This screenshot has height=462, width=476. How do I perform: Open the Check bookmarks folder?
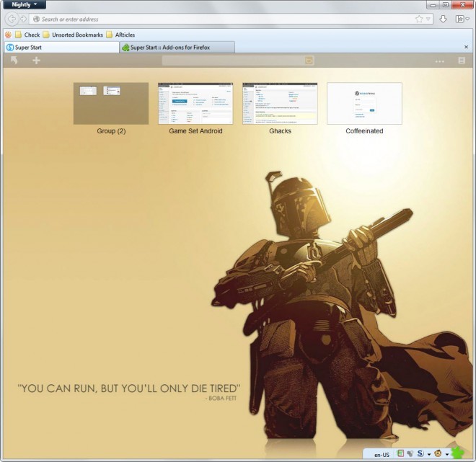[27, 35]
